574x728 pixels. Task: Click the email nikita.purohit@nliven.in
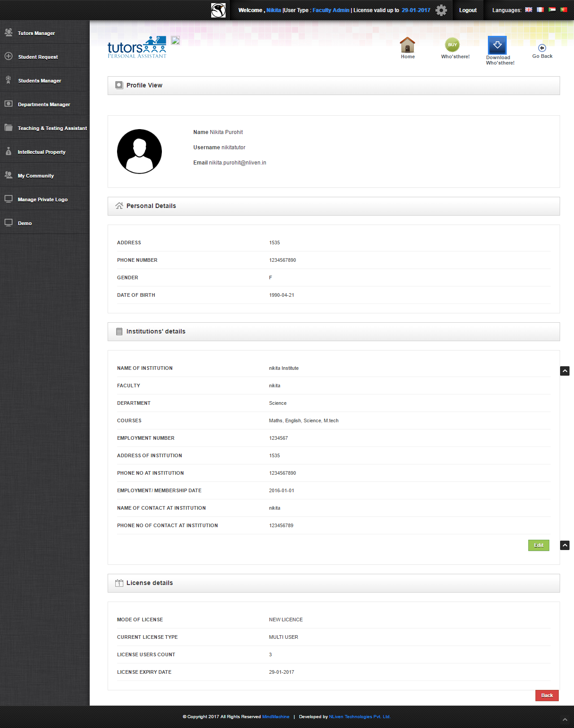pos(237,163)
